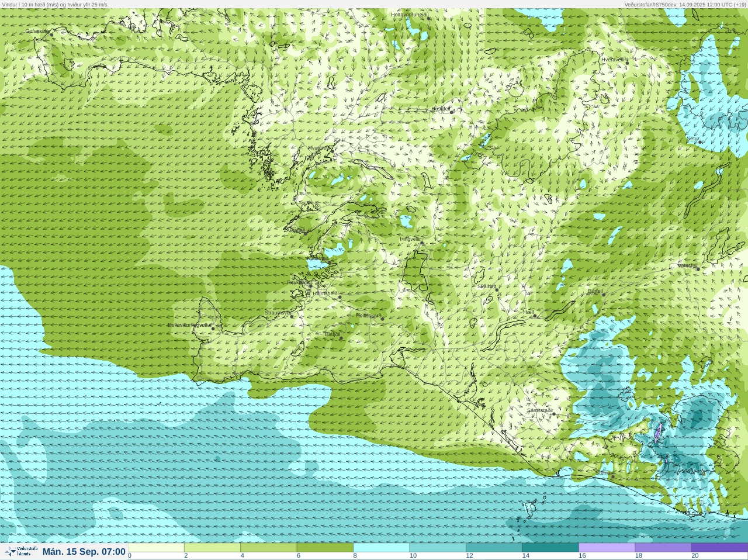Viewport: 748px width, 560px height.
Task: Click the Bláfjöll station marker
Action: click(341, 338)
